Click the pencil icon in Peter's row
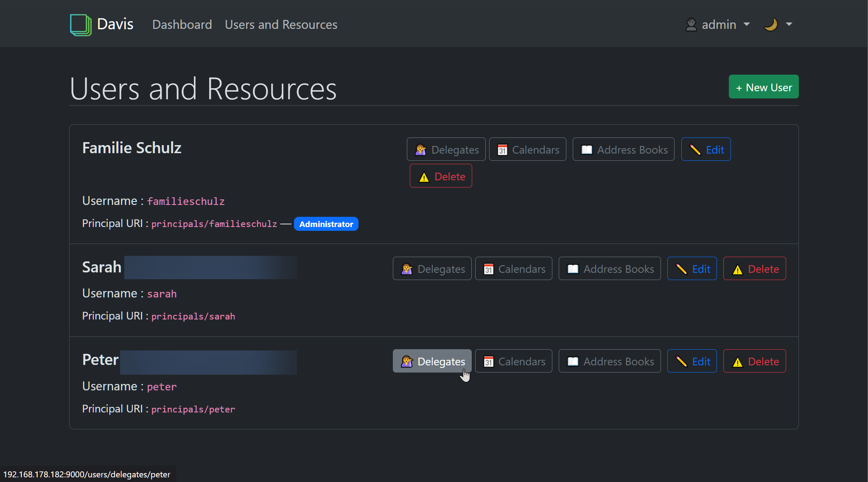Screen dimensions: 868x482 point(681,361)
